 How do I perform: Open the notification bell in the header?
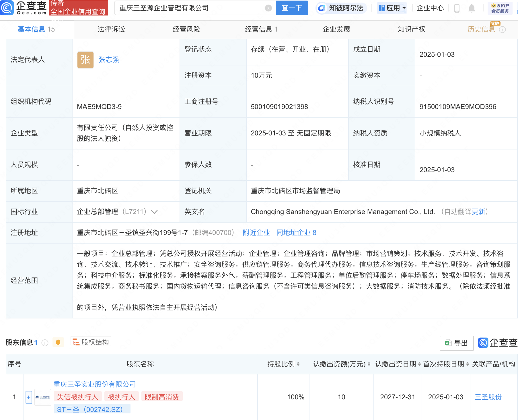point(472,8)
